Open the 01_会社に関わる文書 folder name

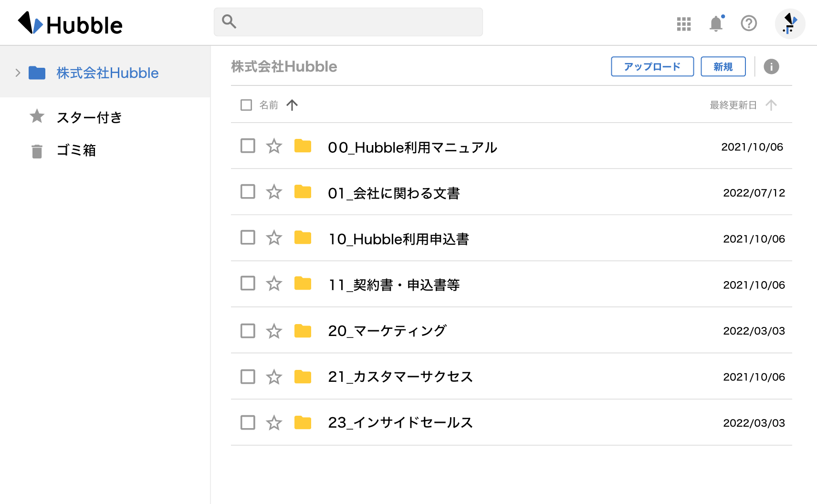click(x=394, y=193)
